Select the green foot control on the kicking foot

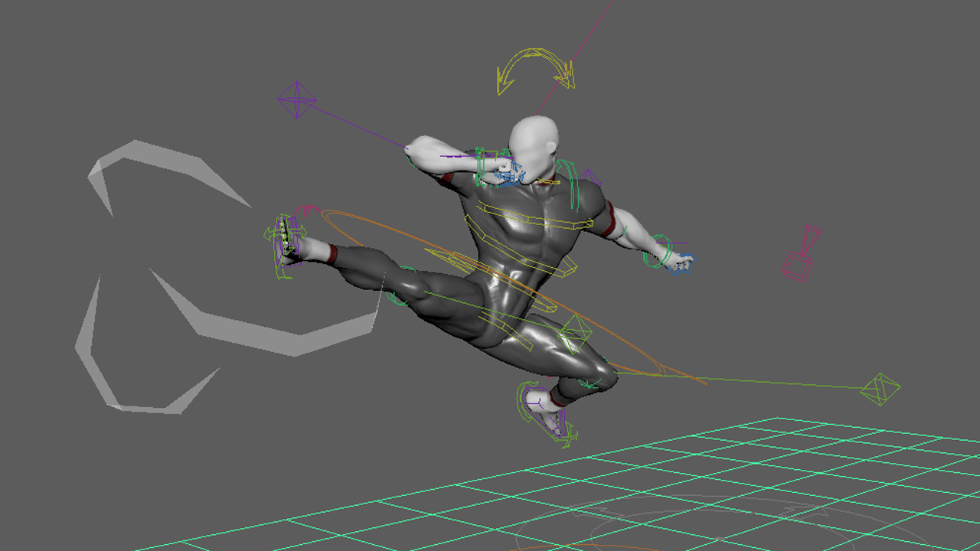(x=285, y=245)
